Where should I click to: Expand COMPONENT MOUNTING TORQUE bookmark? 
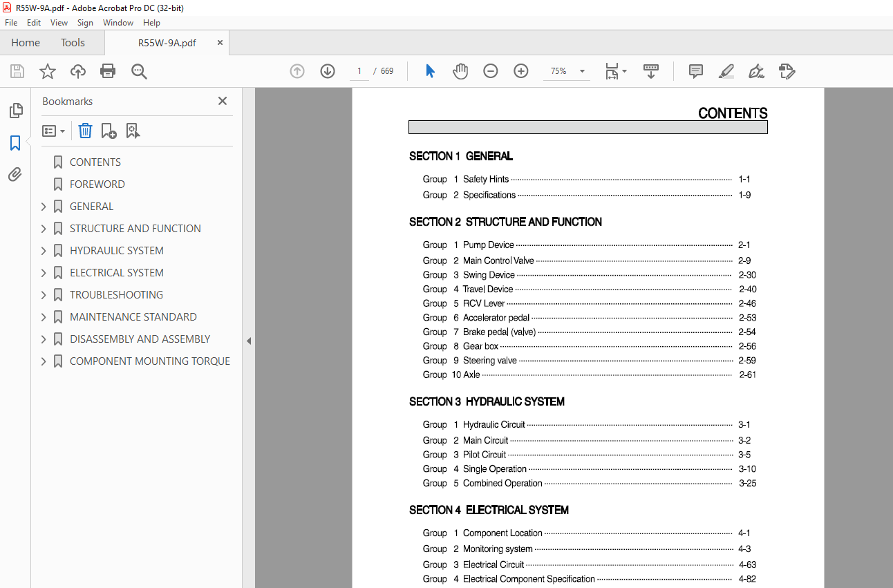click(44, 361)
